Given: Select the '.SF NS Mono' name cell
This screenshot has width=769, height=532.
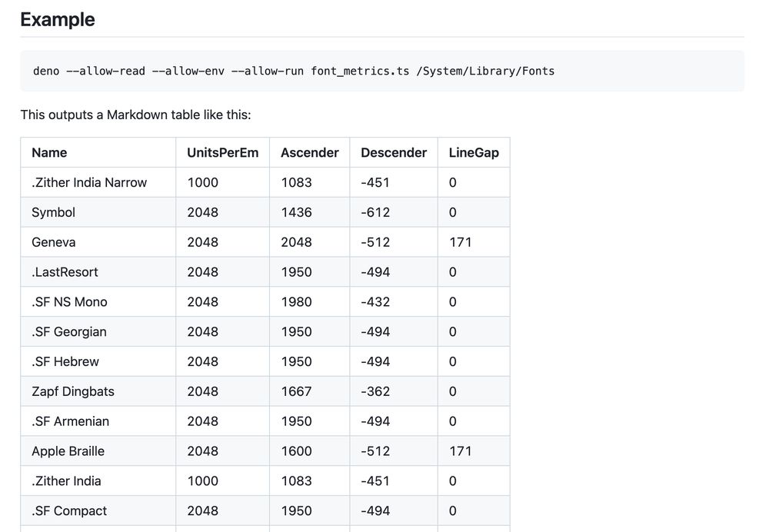Looking at the screenshot, I should pos(98,302).
